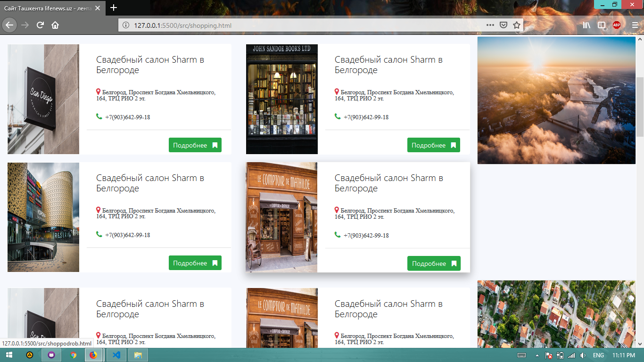Open the sunrise river city aerial photo
The height and width of the screenshot is (362, 644).
tap(556, 100)
